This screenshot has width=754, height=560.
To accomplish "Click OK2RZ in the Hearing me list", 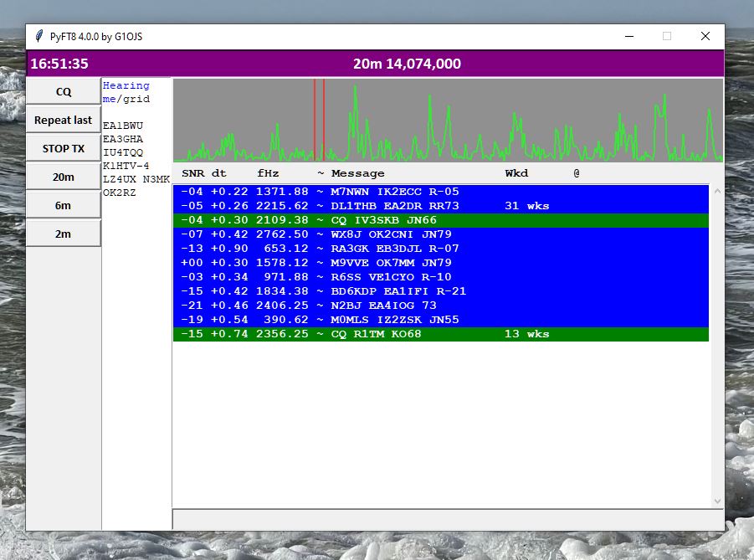I will coord(120,193).
